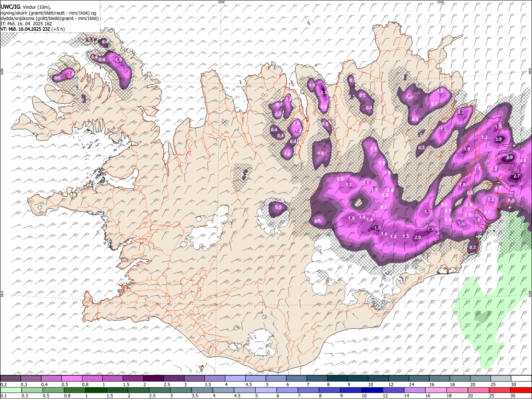
Task: Click the 3–3.5 green-gray swatch in lower legend
Action: pyautogui.click(x=181, y=390)
